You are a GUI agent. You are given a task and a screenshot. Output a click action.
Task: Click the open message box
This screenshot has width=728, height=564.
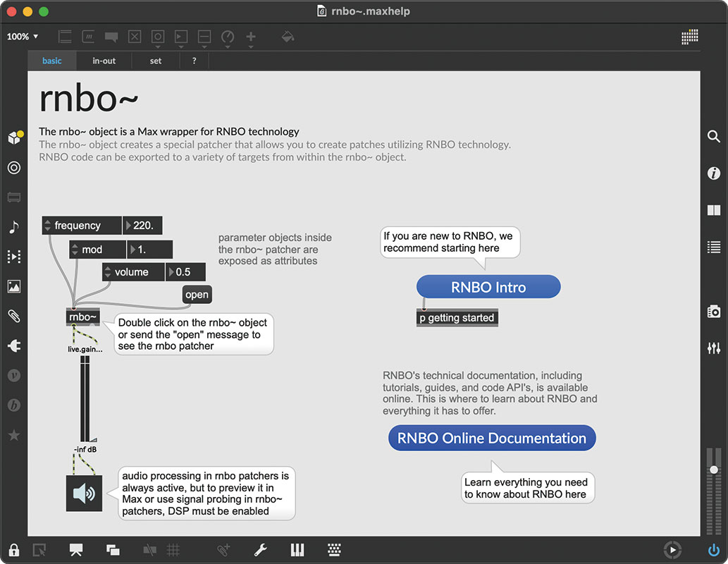pyautogui.click(x=197, y=295)
